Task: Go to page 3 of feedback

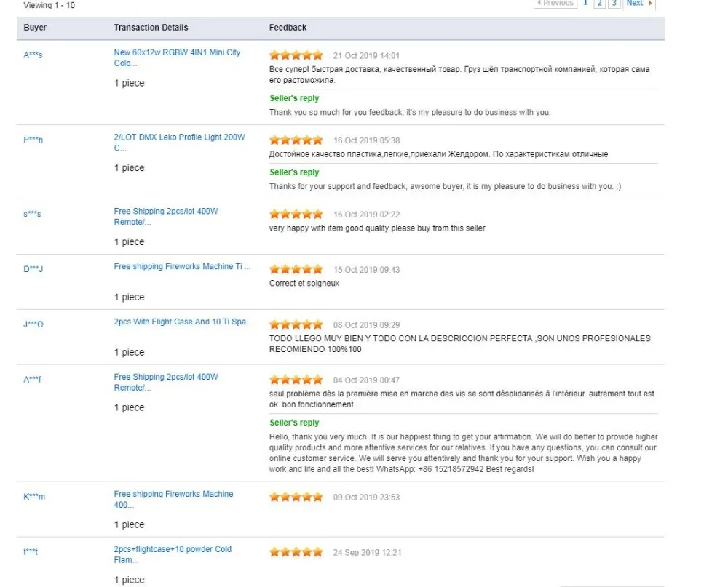Action: [614, 4]
